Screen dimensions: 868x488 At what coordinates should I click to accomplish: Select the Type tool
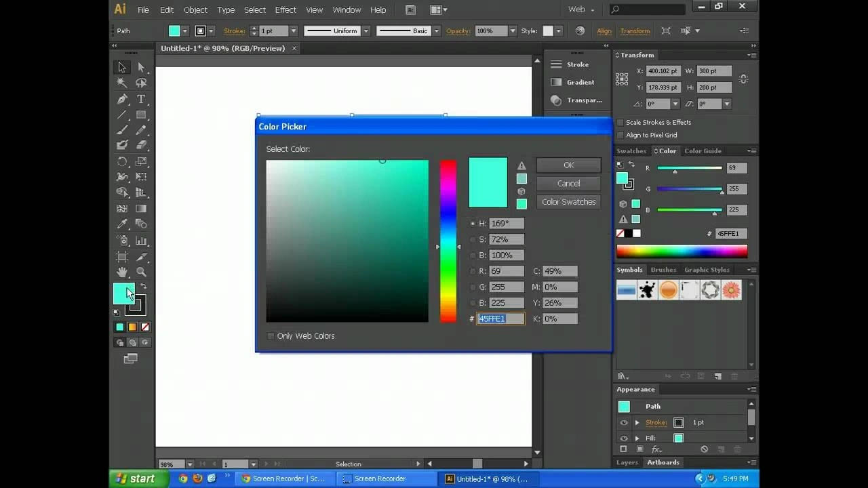click(x=142, y=99)
